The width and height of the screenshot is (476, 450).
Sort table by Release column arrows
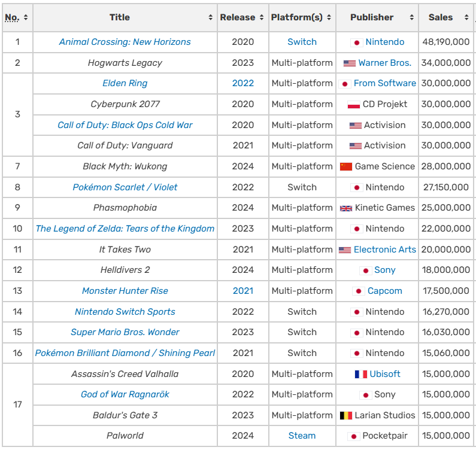coord(262,17)
